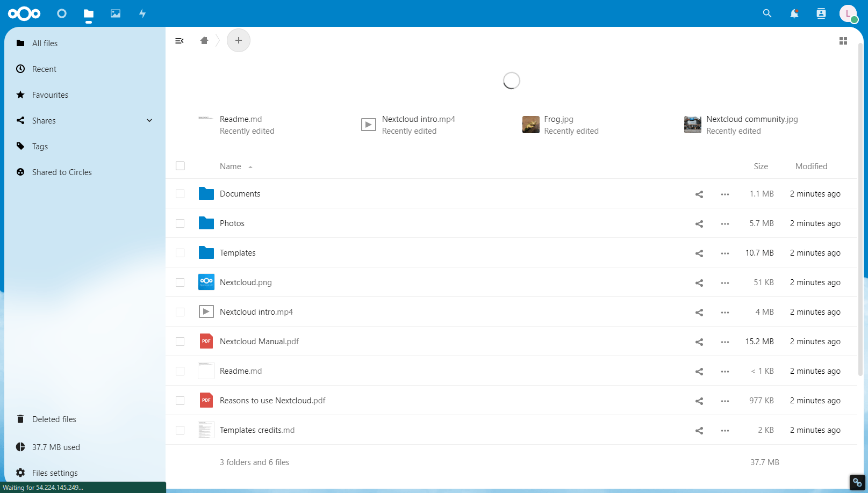Select the Photos row checkbox

[180, 223]
